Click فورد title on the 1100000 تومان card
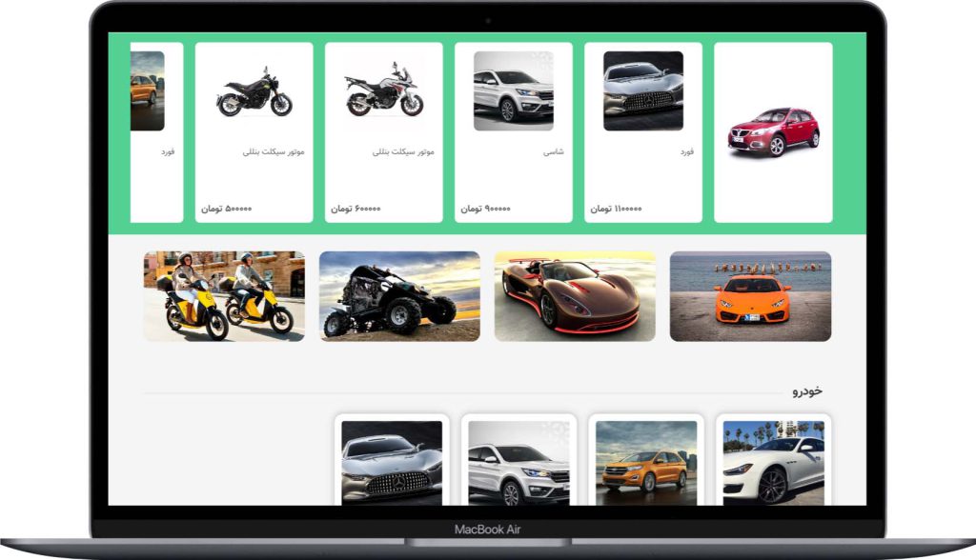 click(687, 151)
